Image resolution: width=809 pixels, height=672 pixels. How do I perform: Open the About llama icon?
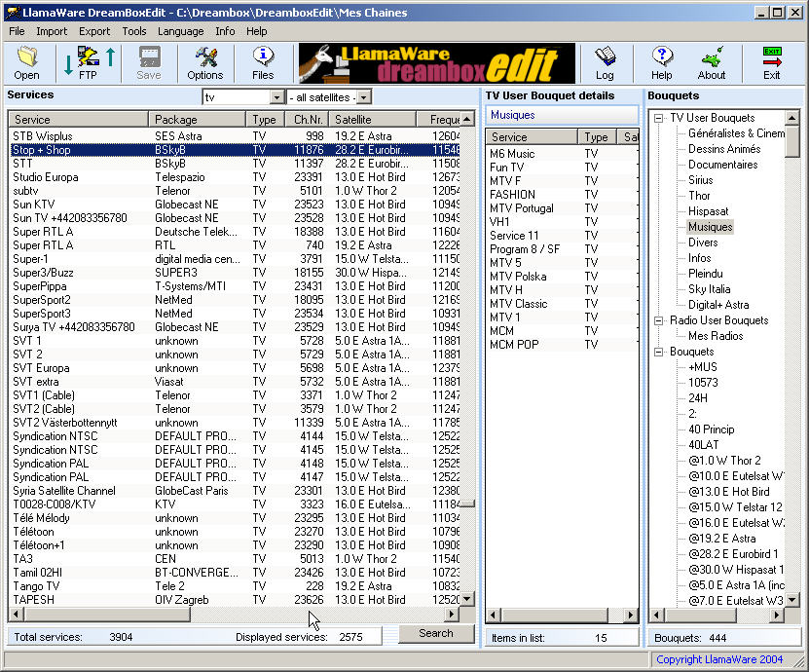(x=712, y=63)
